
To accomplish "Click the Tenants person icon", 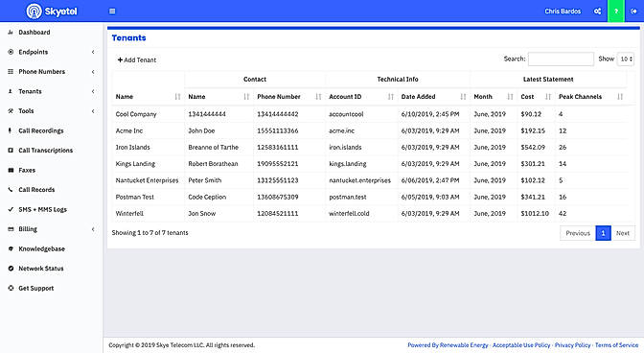I will click(x=11, y=91).
